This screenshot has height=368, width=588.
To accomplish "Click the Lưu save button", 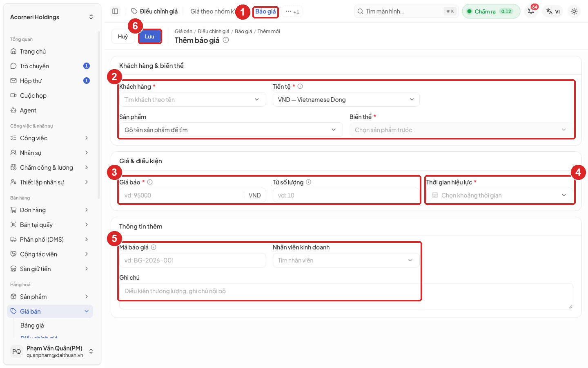I will click(149, 36).
